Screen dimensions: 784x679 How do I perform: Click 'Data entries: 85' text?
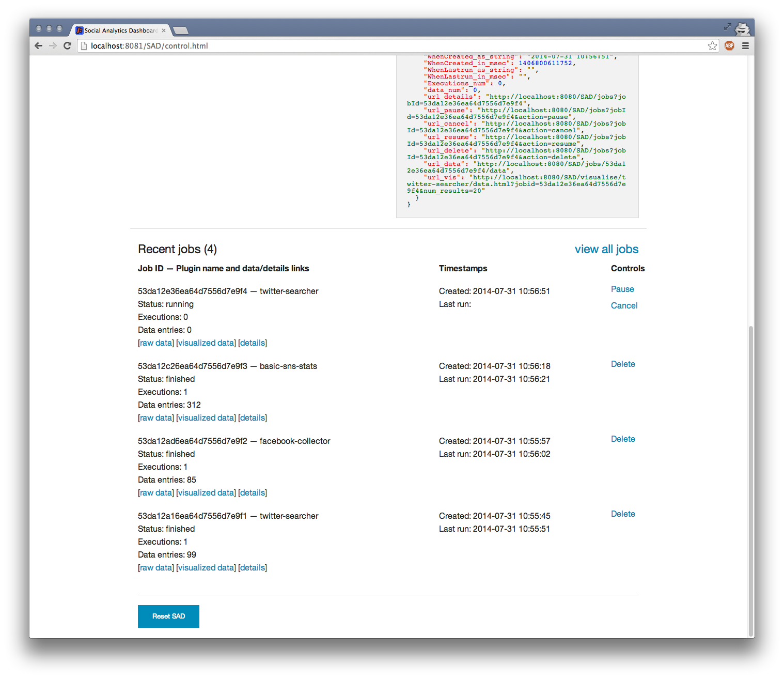167,480
